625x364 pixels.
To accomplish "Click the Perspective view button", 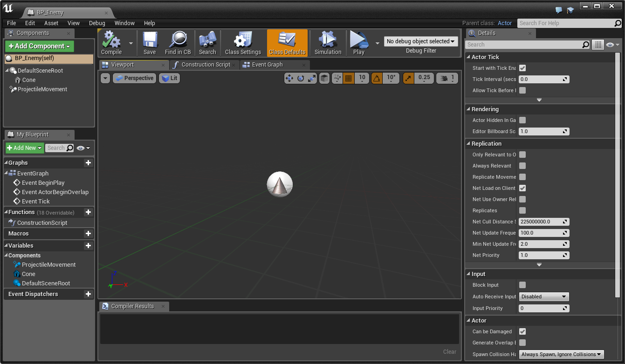I will tap(134, 78).
